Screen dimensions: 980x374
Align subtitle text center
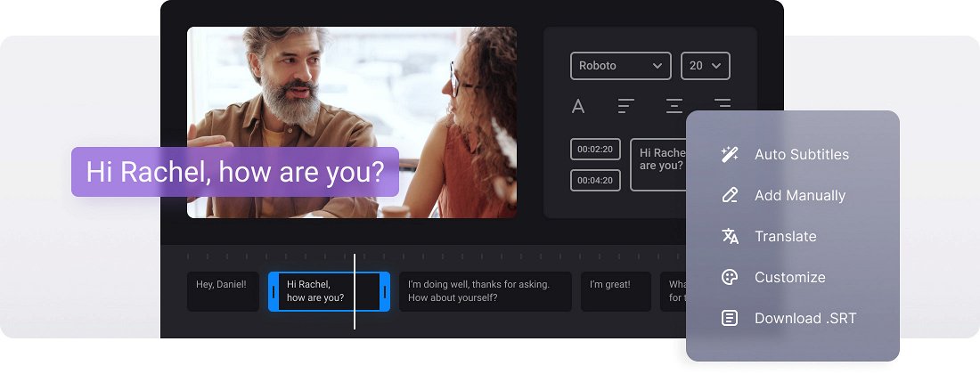674,106
